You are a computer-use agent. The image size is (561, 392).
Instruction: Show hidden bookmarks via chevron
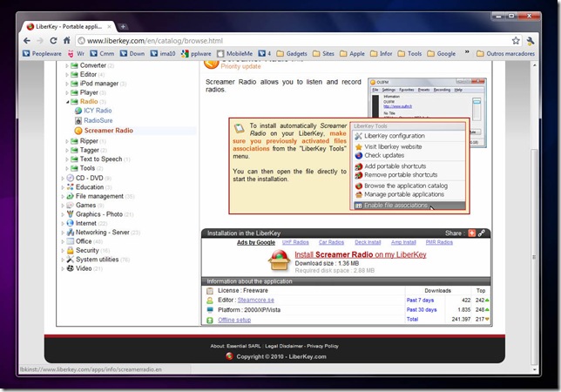click(x=467, y=52)
